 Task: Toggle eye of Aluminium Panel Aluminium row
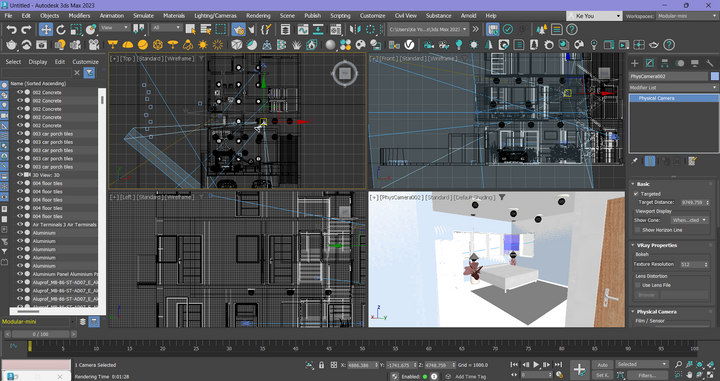pyautogui.click(x=20, y=274)
